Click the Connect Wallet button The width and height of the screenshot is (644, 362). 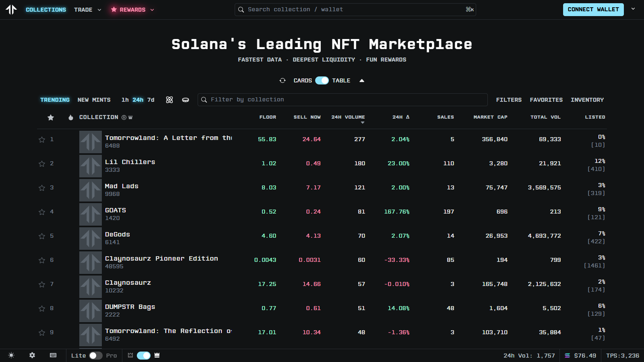(x=593, y=10)
